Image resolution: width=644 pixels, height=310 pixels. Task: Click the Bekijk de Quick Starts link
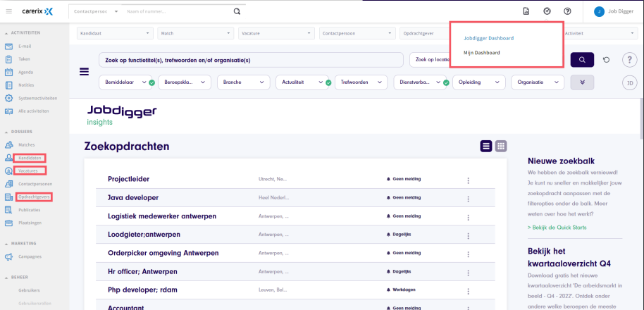click(557, 228)
